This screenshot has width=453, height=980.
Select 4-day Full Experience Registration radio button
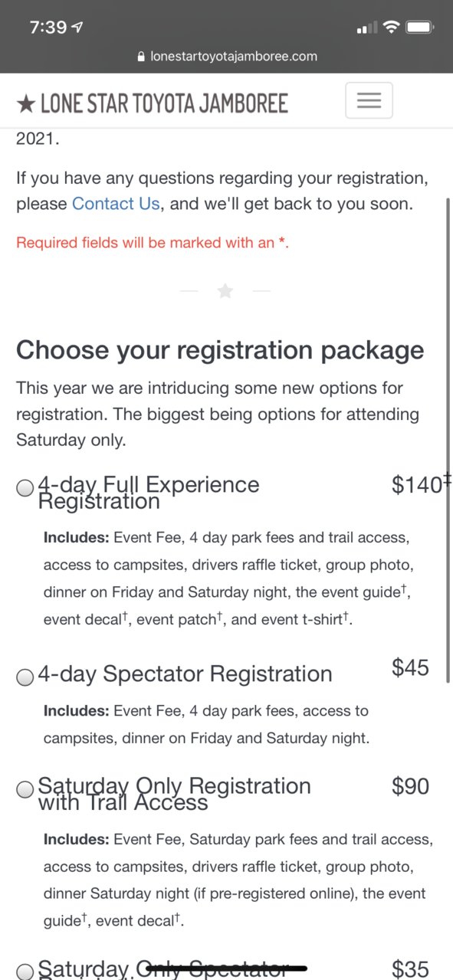click(x=25, y=488)
